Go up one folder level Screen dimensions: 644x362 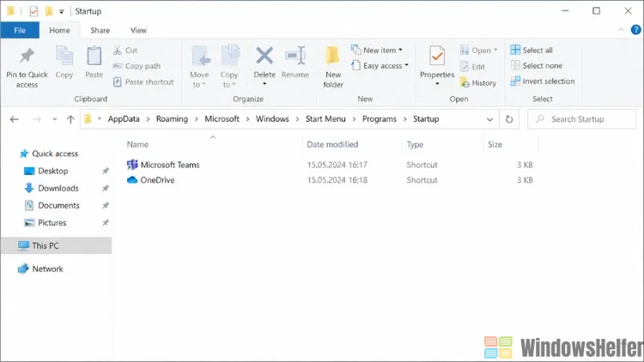[70, 119]
